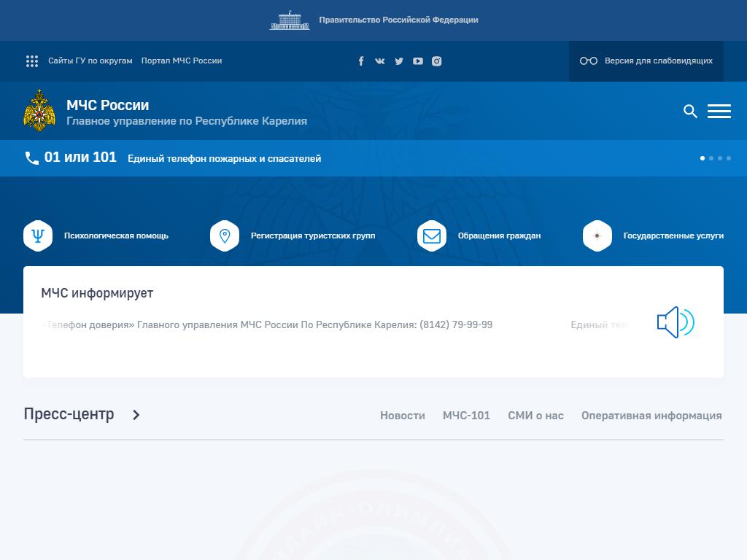Image resolution: width=747 pixels, height=560 pixels.
Task: Click the search magnifier icon
Action: tap(690, 111)
